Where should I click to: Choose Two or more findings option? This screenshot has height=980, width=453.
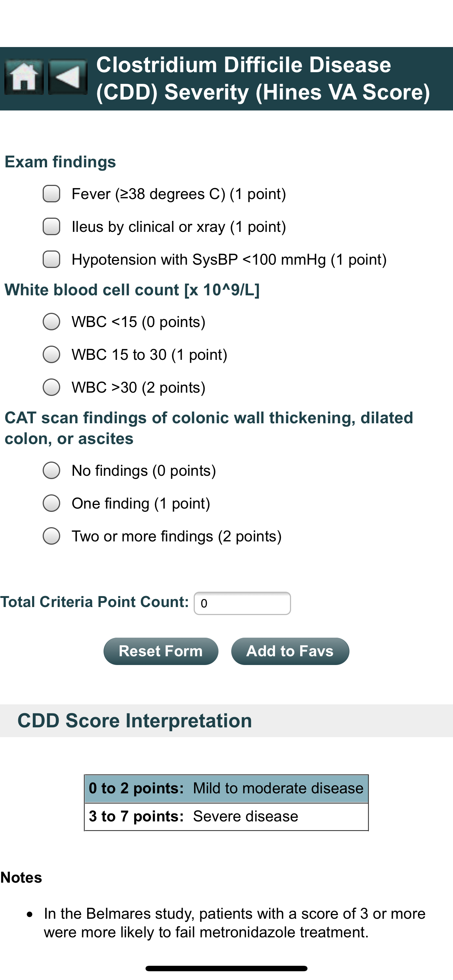point(51,536)
